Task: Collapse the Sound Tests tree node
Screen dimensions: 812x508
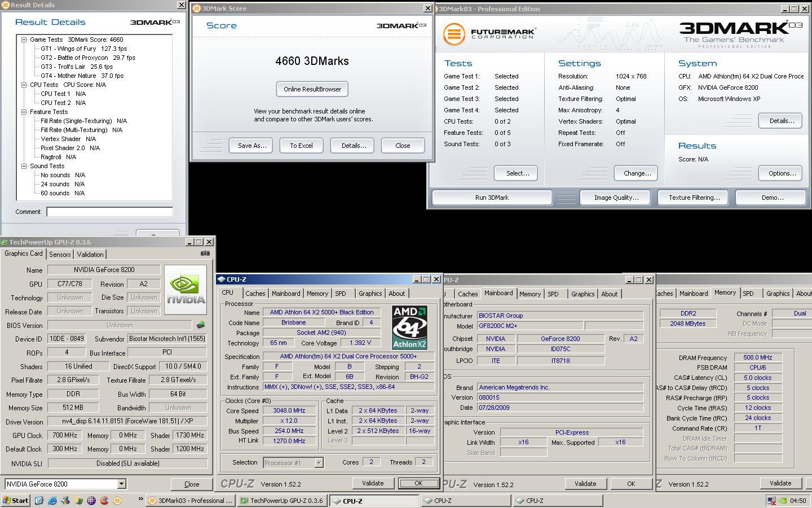Action: coord(24,166)
